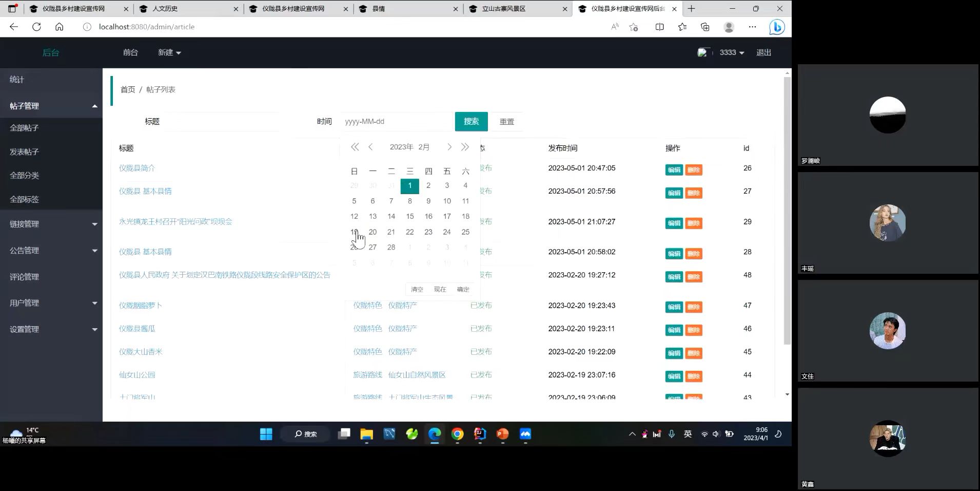
Task: Open File Explorer from the taskbar
Action: (366, 435)
